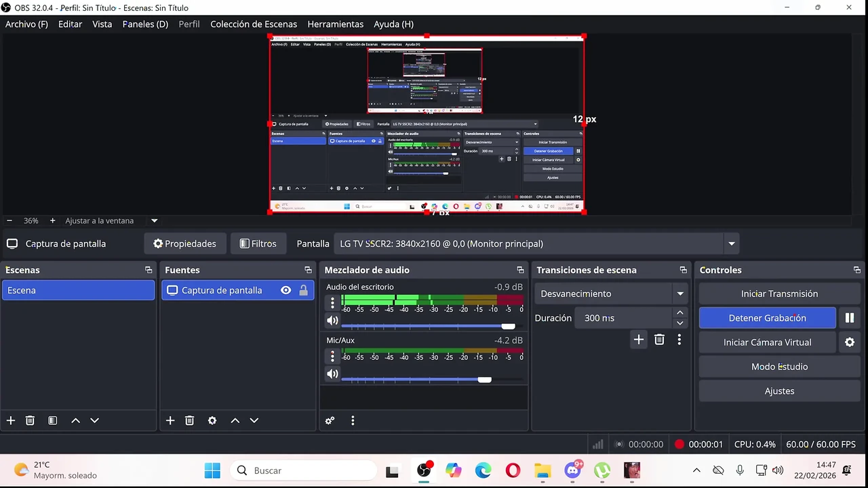Remove transition with trash icon
The image size is (868, 488).
point(659,340)
